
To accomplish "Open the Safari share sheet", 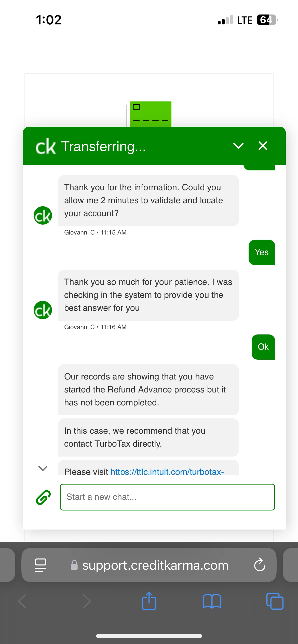I will [149, 601].
